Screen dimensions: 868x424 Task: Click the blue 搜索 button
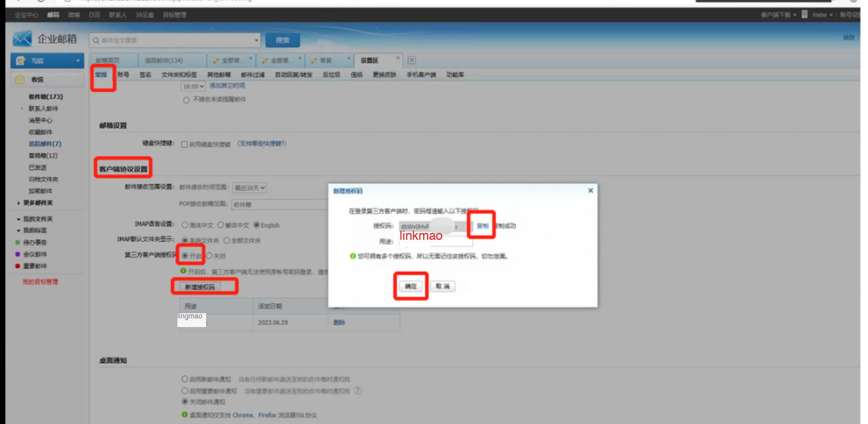tap(282, 40)
